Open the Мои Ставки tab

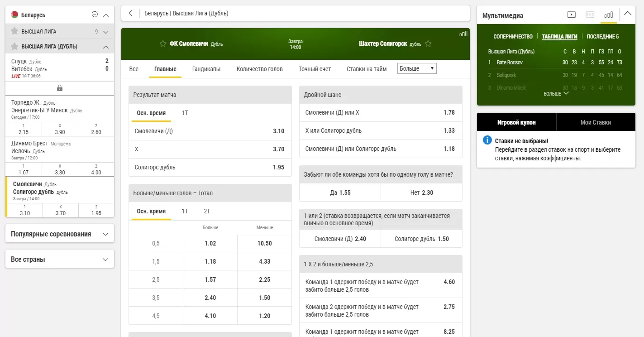tap(596, 122)
